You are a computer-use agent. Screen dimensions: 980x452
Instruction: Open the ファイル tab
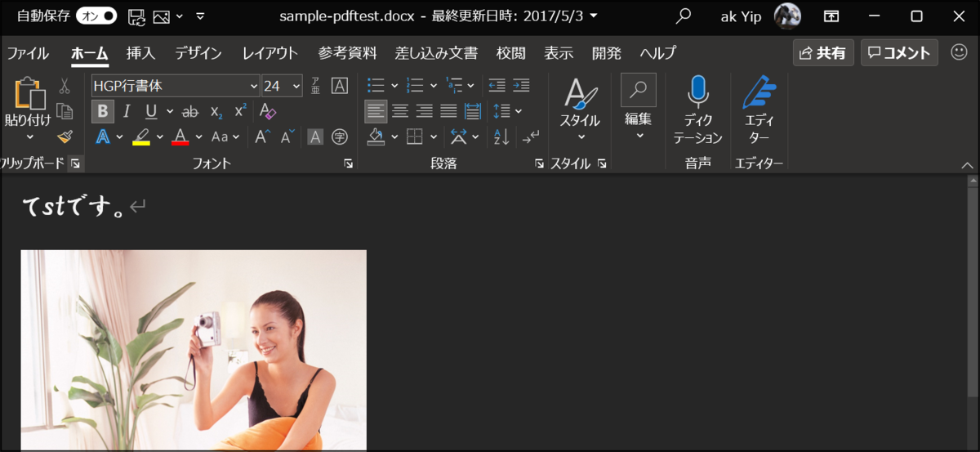pos(29,53)
